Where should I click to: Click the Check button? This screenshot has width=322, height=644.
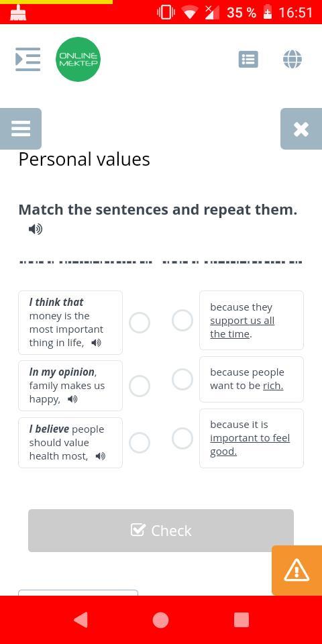coord(161,531)
